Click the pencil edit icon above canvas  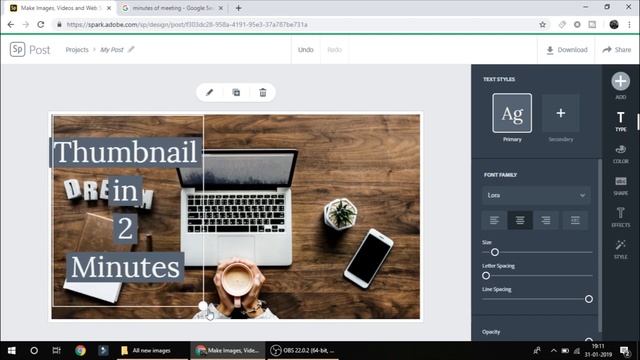209,93
